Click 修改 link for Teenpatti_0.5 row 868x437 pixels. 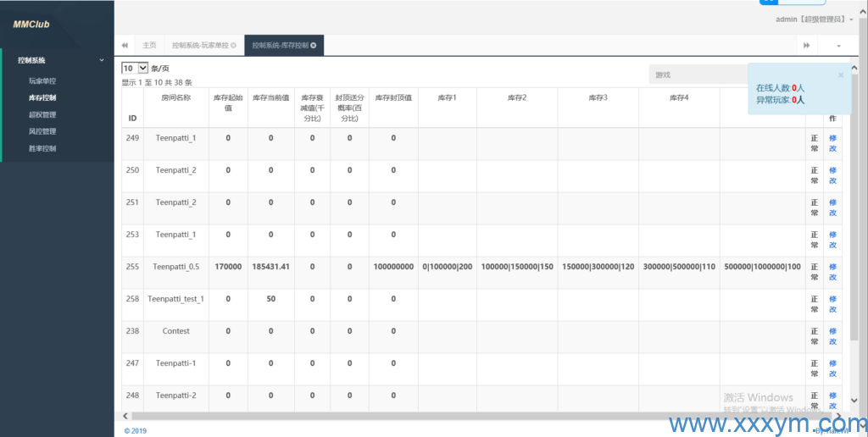(x=832, y=272)
